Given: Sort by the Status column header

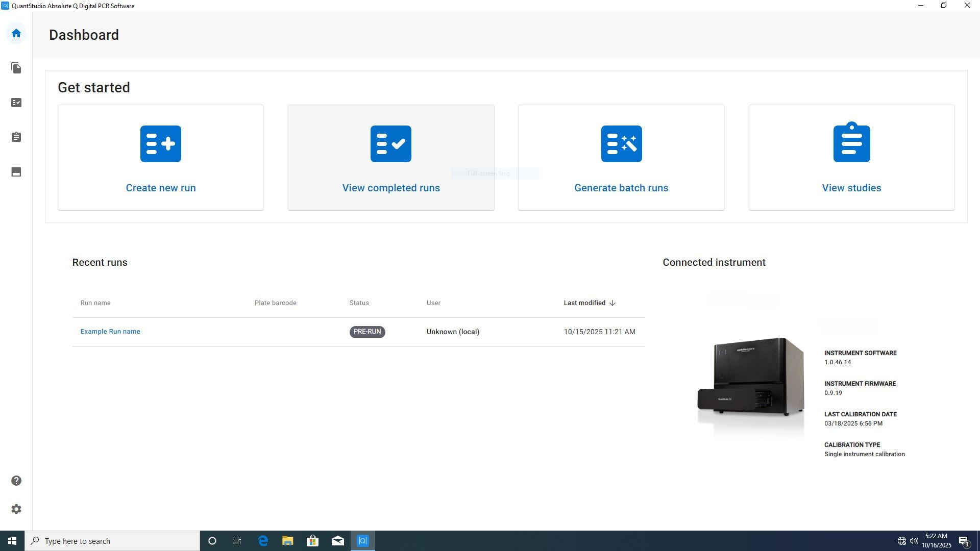Looking at the screenshot, I should [x=359, y=303].
